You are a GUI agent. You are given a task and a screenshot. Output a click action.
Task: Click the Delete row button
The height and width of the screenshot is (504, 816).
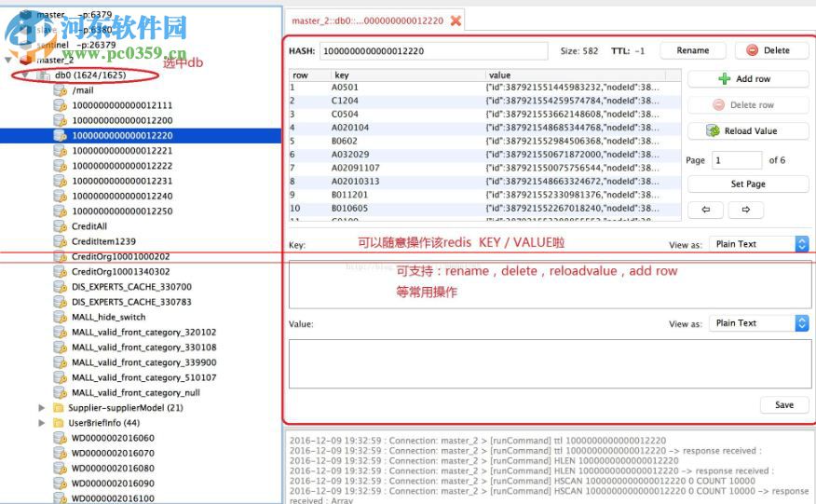(748, 105)
